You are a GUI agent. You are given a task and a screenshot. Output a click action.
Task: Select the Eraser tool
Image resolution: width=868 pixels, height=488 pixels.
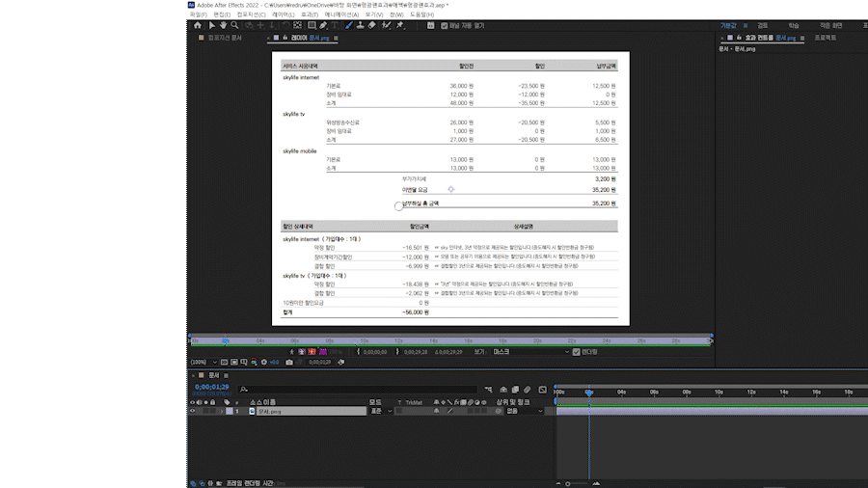372,25
